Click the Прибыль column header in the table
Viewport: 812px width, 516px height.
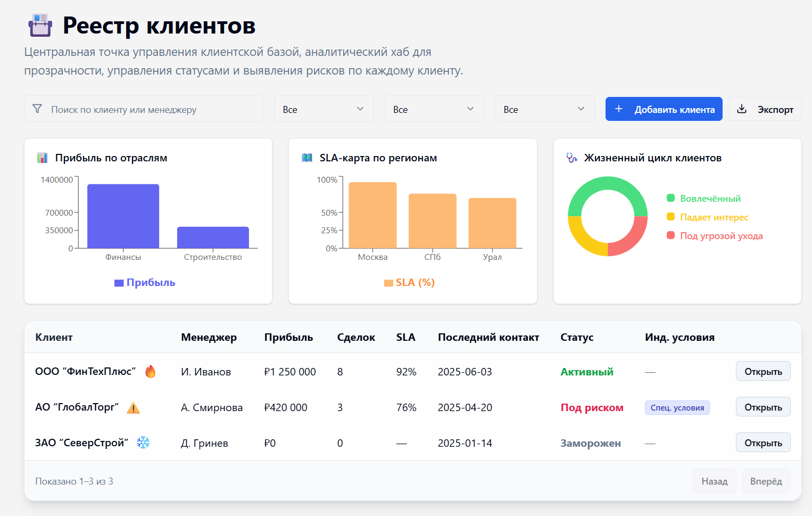tap(288, 337)
